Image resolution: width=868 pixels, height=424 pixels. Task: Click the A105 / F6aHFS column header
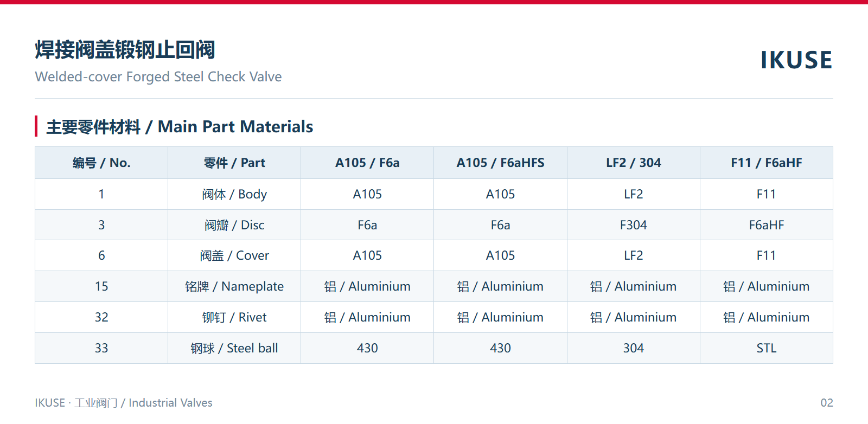point(500,163)
